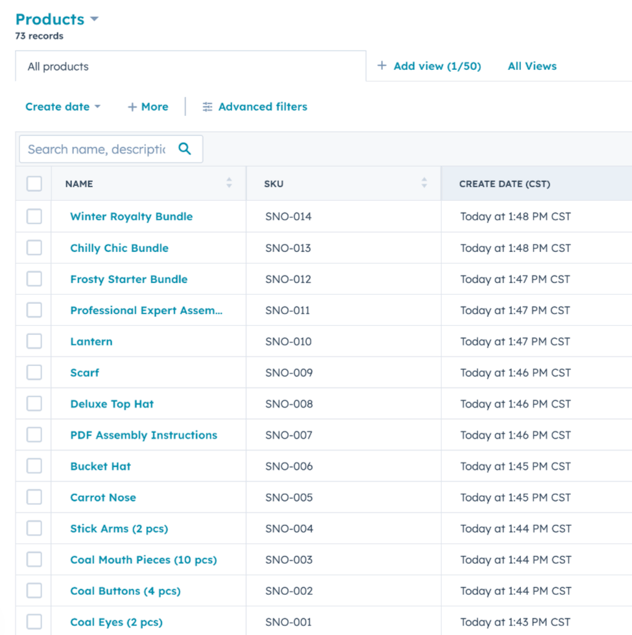Open Bucket Hat product record
632x635 pixels.
pyautogui.click(x=100, y=466)
